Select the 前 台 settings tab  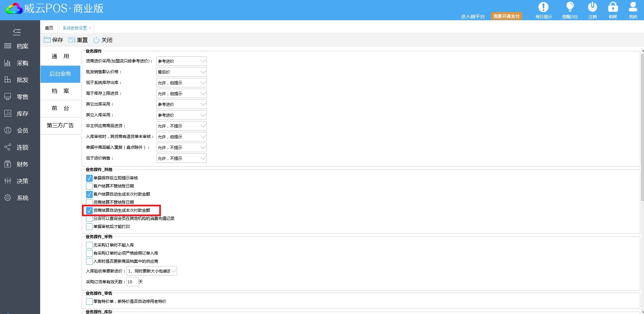60,108
